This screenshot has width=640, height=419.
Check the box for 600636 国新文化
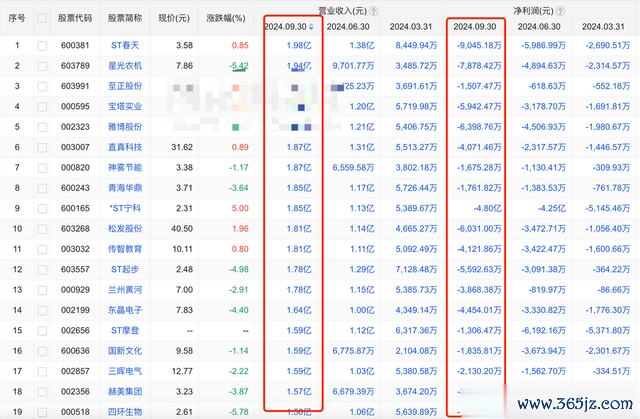click(42, 351)
